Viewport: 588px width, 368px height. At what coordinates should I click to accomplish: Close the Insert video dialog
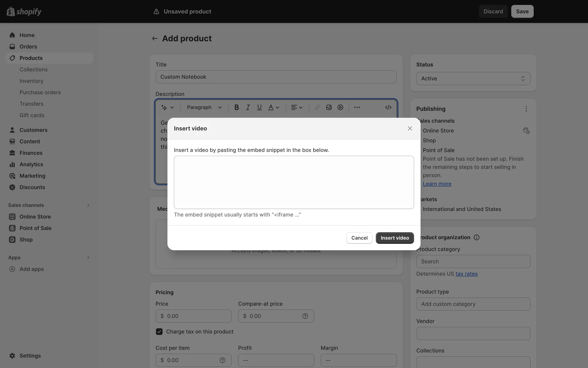pyautogui.click(x=410, y=128)
